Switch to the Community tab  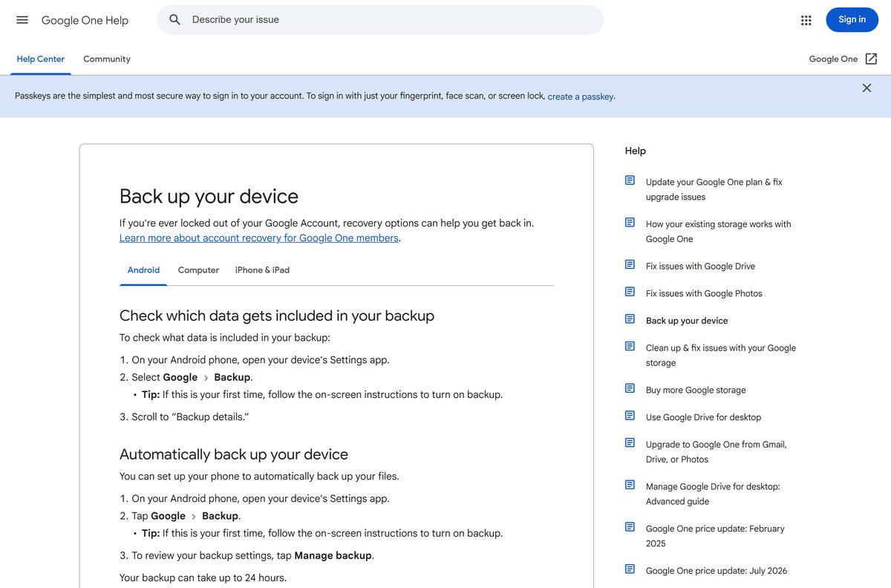coord(107,59)
